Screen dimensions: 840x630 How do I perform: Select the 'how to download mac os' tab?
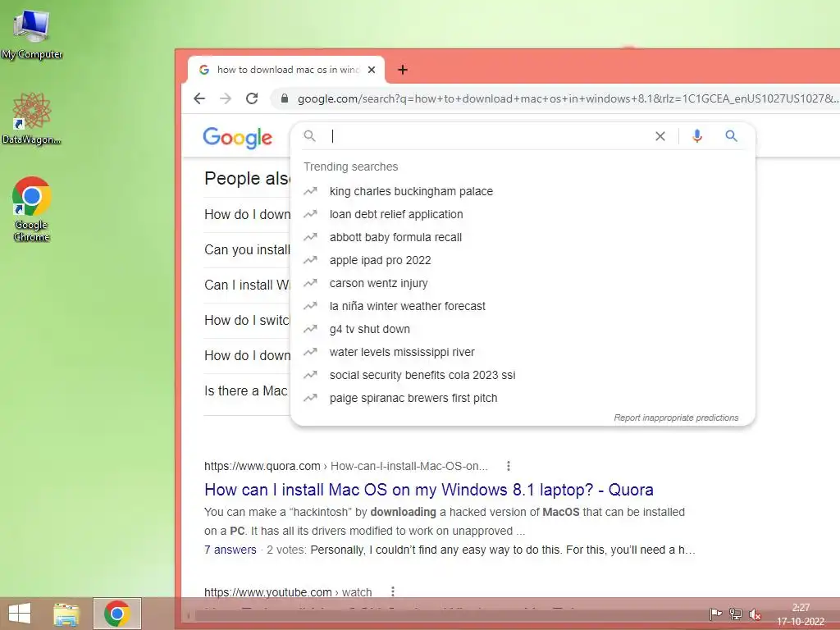point(286,70)
